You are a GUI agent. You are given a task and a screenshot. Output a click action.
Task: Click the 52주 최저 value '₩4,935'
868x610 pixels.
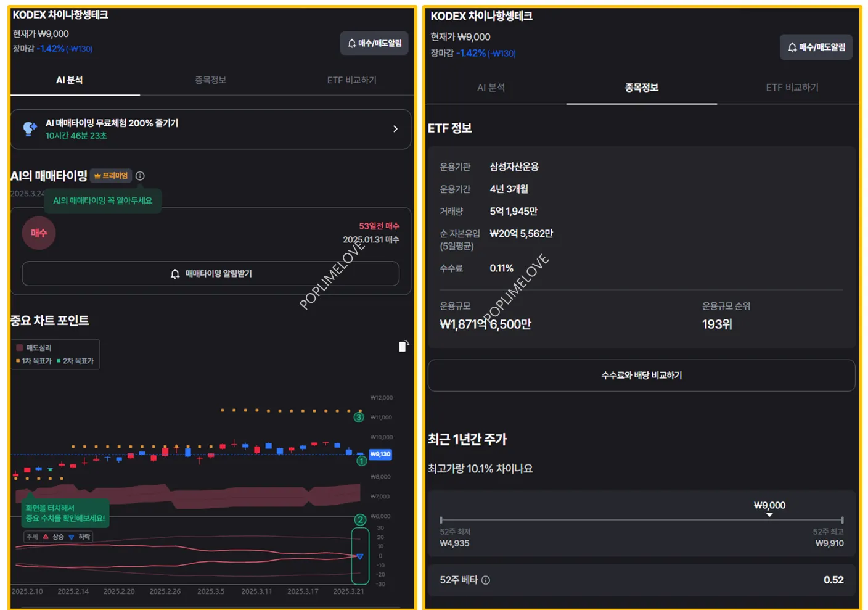(x=454, y=543)
